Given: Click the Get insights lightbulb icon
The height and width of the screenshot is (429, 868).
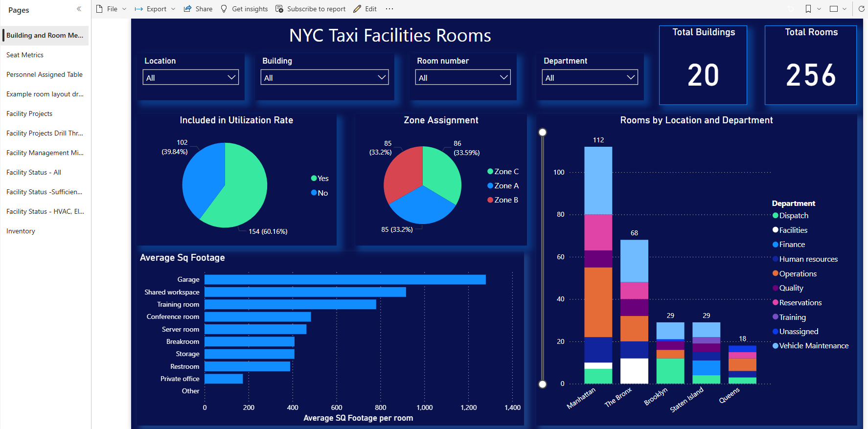Looking at the screenshot, I should coord(224,9).
